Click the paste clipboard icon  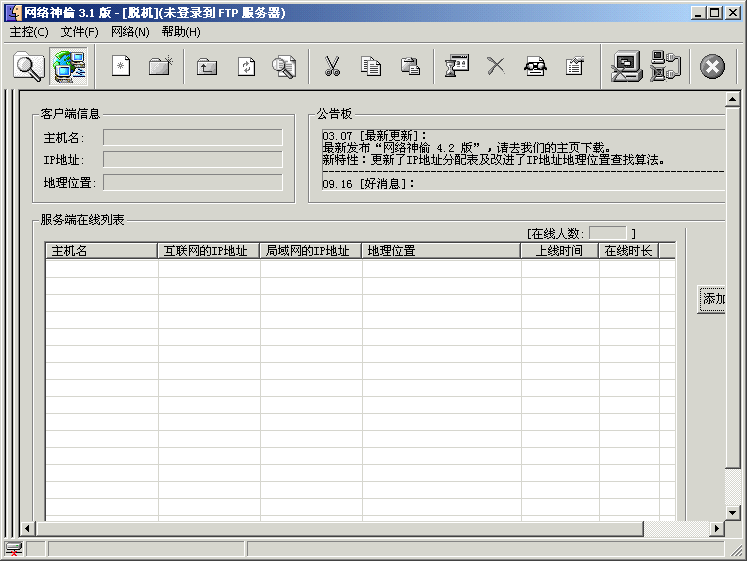click(410, 67)
